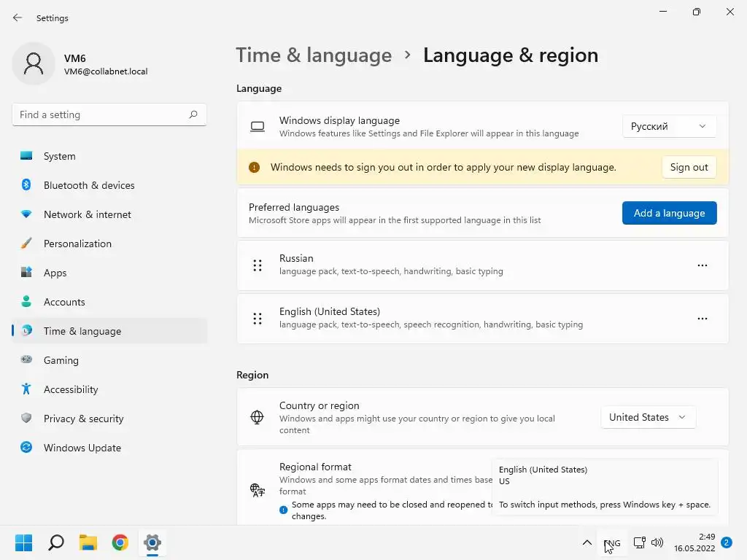Launch Google Chrome from the taskbar
The image size is (747, 560).
120,542
